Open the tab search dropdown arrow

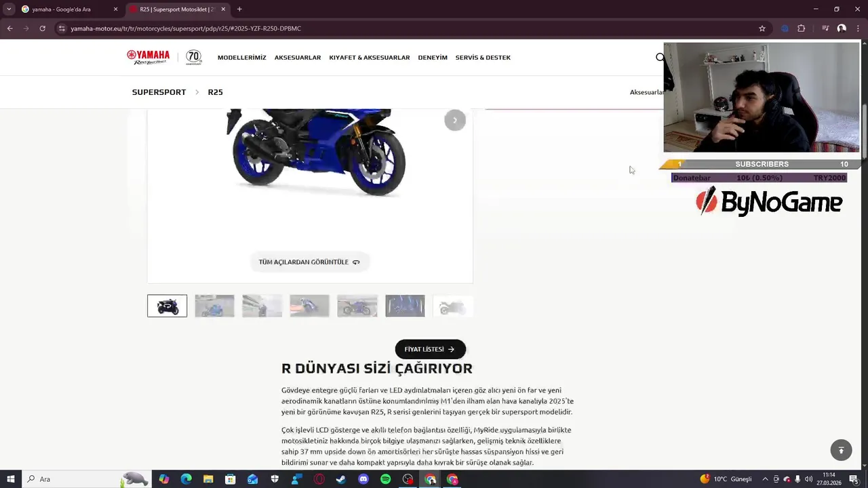(x=9, y=9)
